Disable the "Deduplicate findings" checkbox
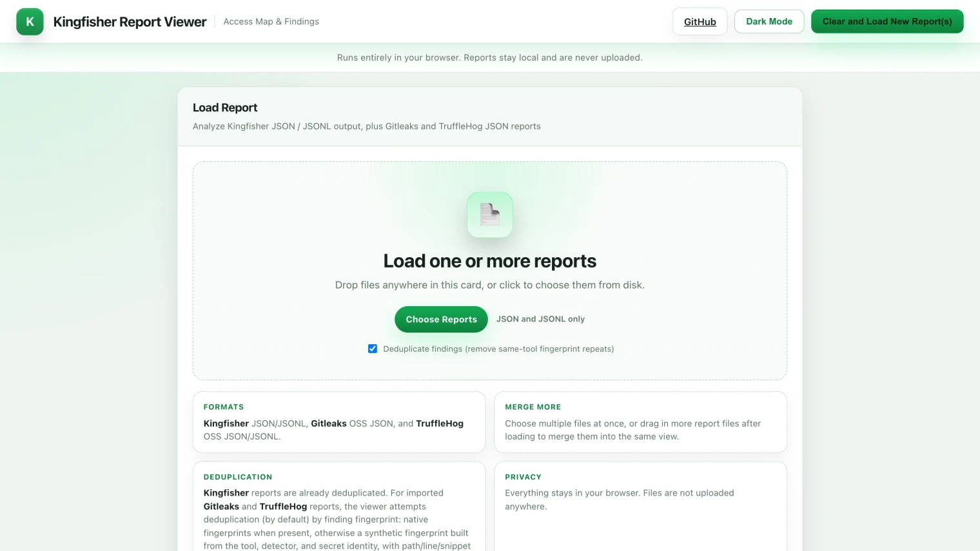This screenshot has height=551, width=980. [x=373, y=348]
